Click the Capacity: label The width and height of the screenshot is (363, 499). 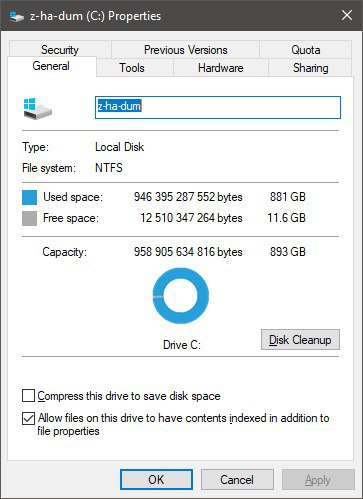coord(64,252)
